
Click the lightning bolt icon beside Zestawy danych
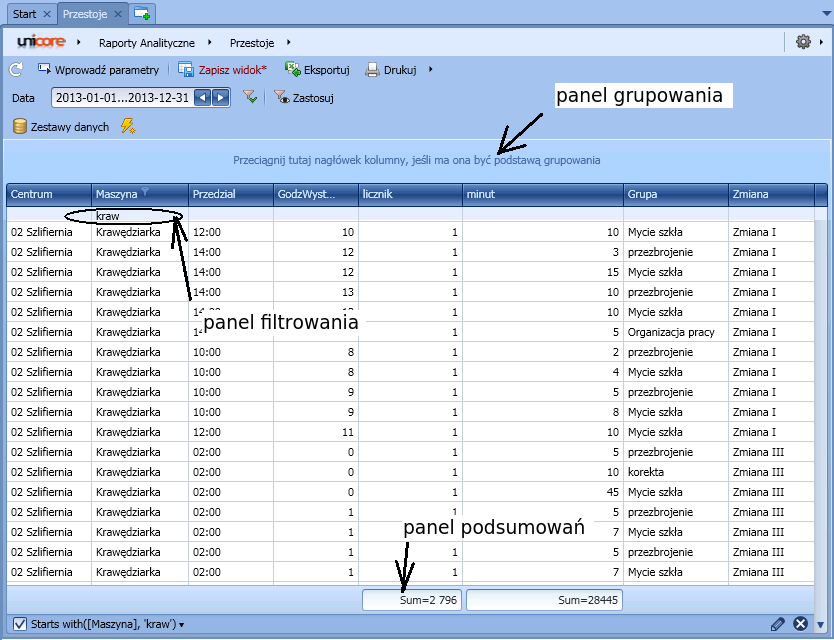[127, 126]
